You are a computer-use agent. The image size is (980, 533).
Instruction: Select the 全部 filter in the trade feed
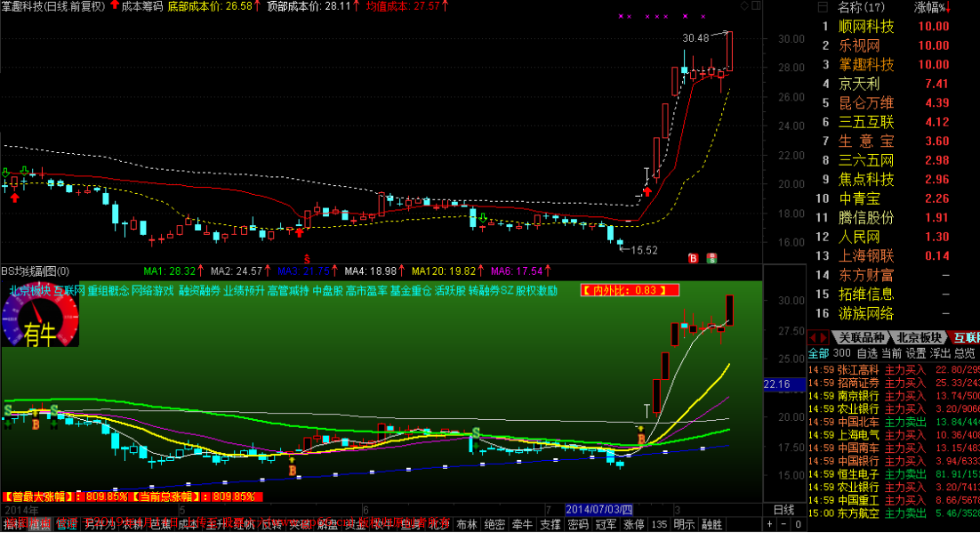[817, 352]
